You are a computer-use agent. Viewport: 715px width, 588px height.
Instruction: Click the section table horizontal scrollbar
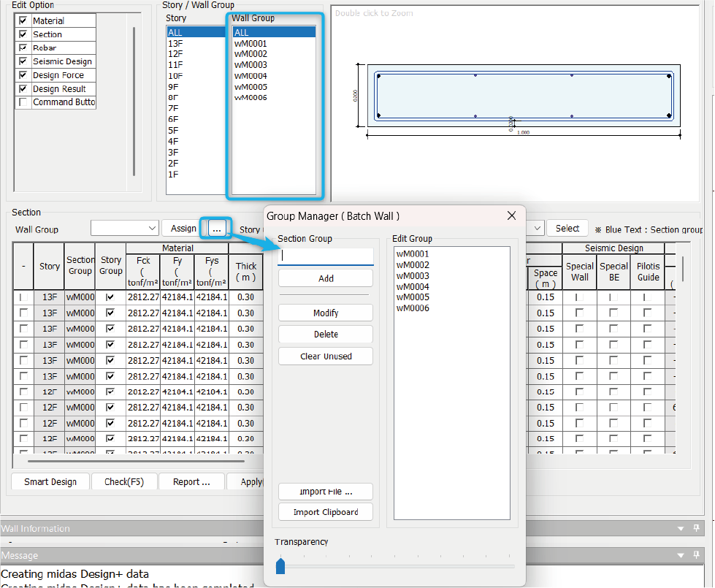136,461
